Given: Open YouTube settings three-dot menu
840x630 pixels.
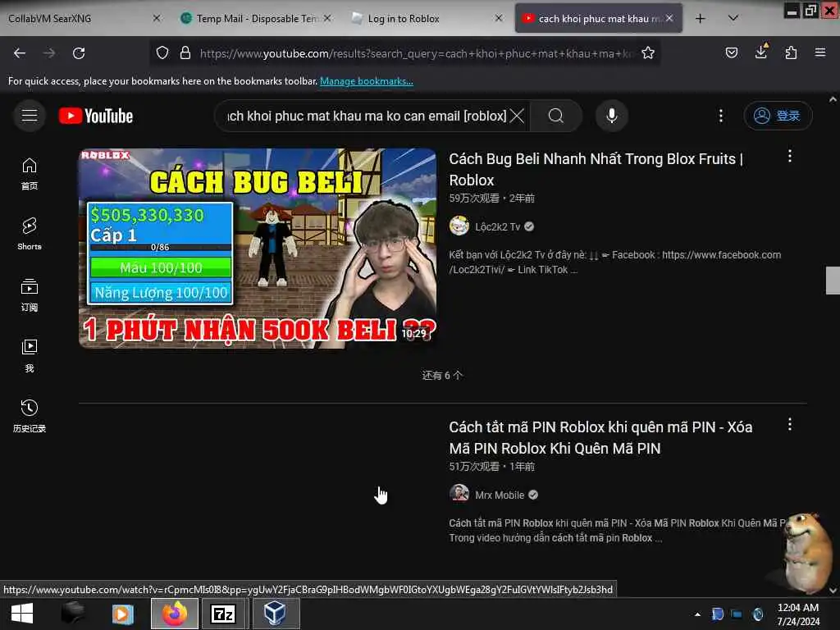Looking at the screenshot, I should point(721,116).
